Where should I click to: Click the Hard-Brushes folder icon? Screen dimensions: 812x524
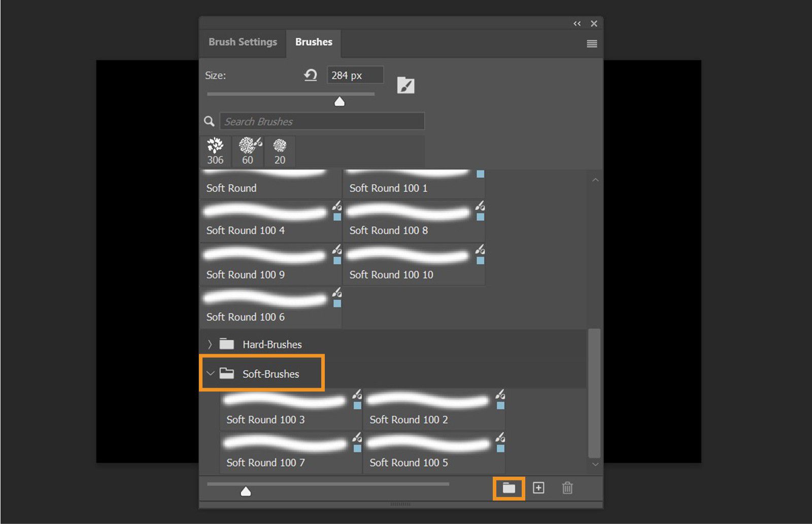point(226,344)
